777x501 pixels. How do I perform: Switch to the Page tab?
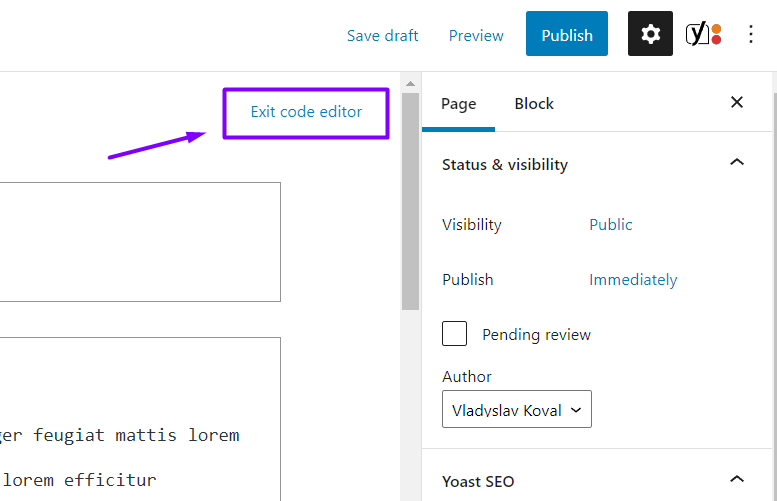458,104
